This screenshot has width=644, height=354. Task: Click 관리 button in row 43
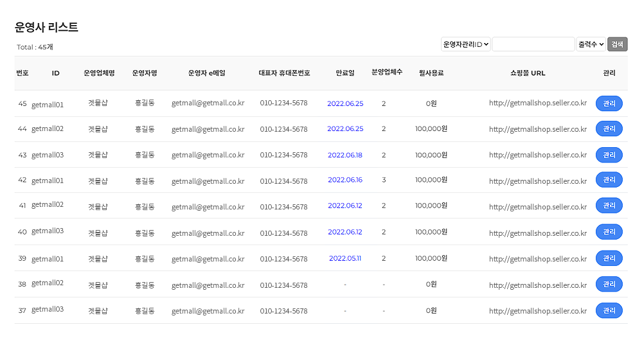point(609,155)
